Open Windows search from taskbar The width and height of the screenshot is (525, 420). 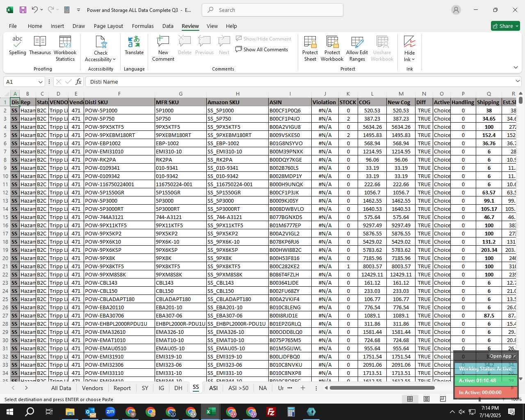(30, 412)
